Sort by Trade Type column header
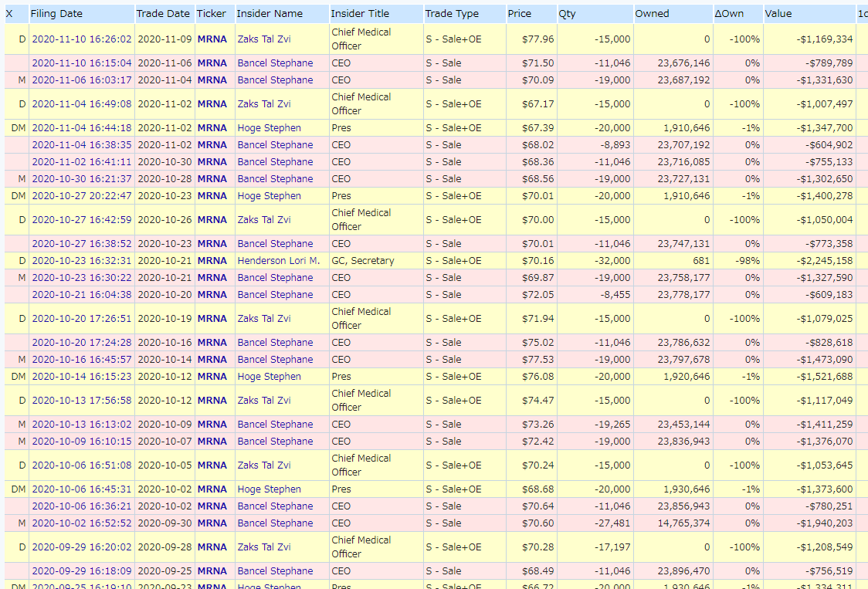Screen dimensions: 868x589 pos(452,14)
